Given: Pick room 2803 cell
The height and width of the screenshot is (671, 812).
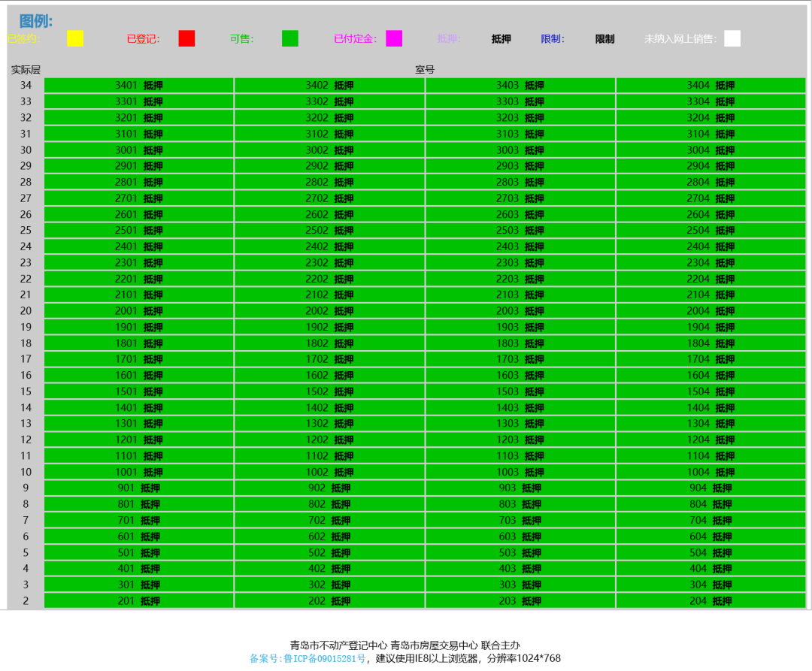Looking at the screenshot, I should (520, 182).
